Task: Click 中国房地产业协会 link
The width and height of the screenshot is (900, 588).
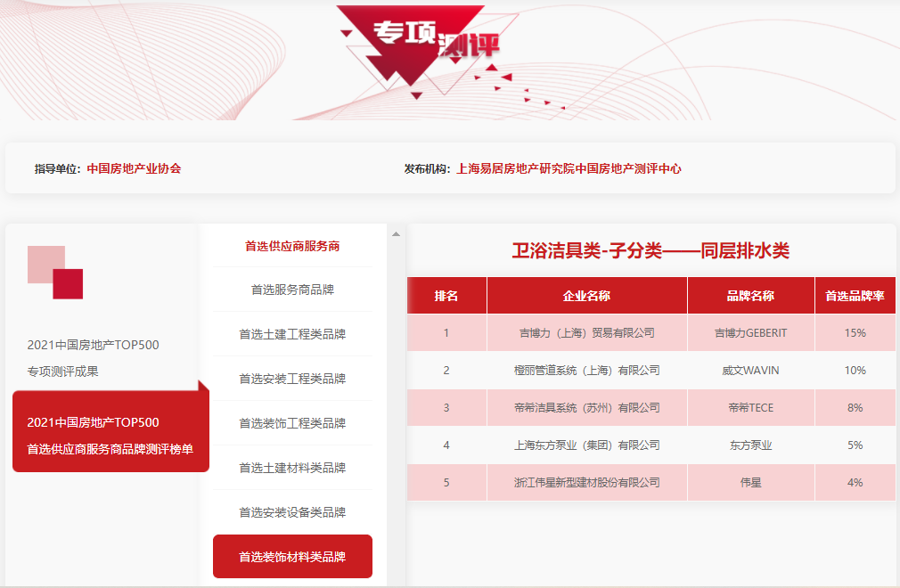Action: pyautogui.click(x=134, y=168)
